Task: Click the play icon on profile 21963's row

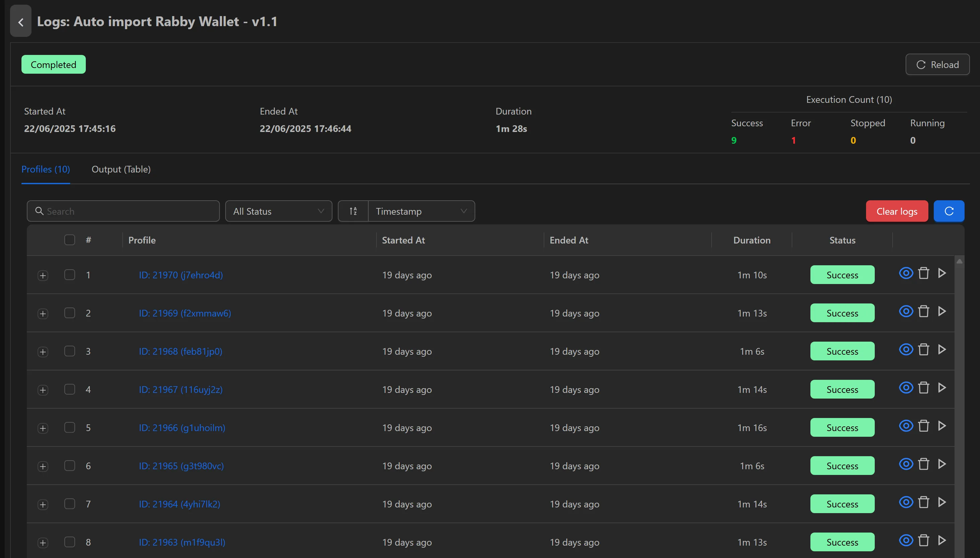Action: click(x=942, y=540)
